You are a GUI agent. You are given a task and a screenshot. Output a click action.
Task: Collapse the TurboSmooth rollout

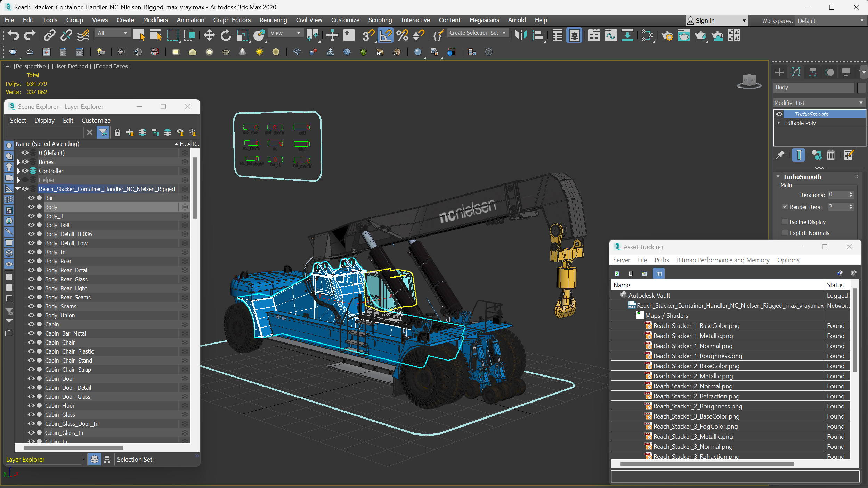coord(778,177)
